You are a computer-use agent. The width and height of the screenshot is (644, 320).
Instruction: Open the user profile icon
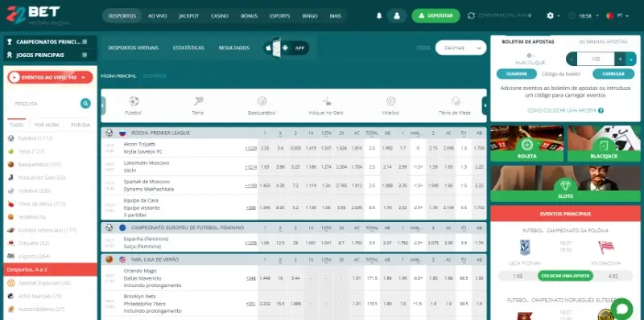397,15
